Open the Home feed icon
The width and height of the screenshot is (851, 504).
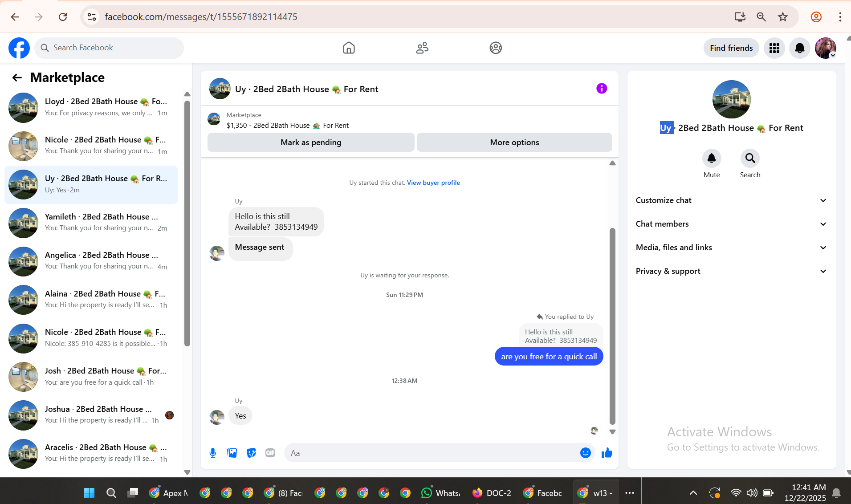tap(349, 48)
